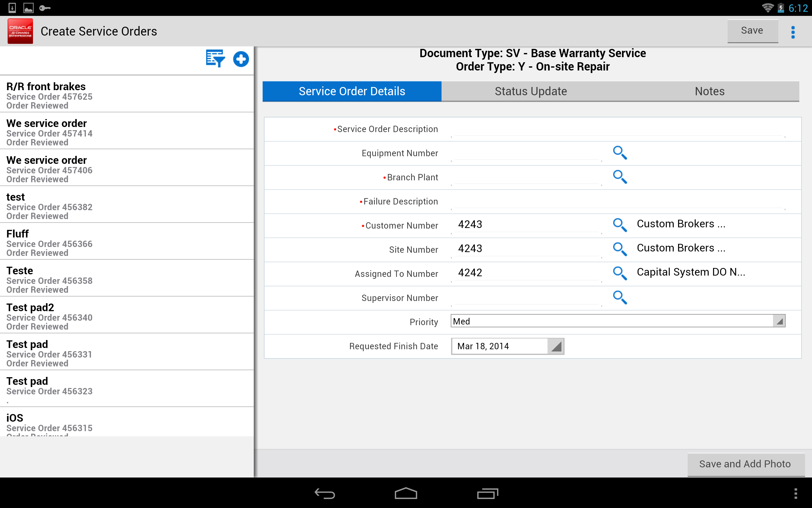The height and width of the screenshot is (508, 812).
Task: Select the Test pad2 order 456340
Action: click(127, 315)
